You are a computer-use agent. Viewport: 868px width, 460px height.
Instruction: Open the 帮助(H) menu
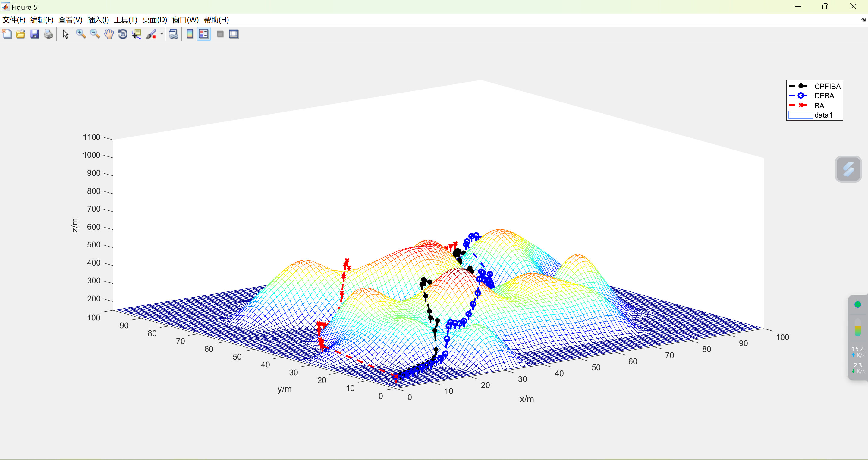(x=216, y=20)
